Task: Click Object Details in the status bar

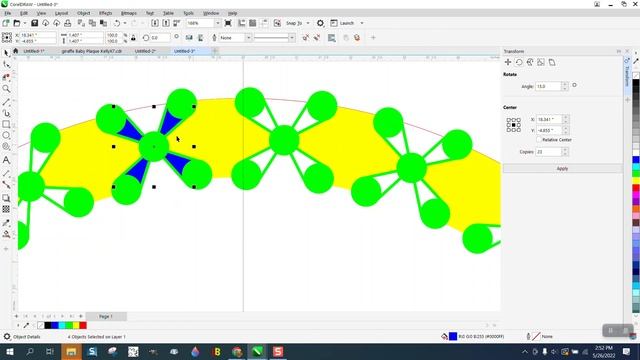Action: [x=27, y=337]
